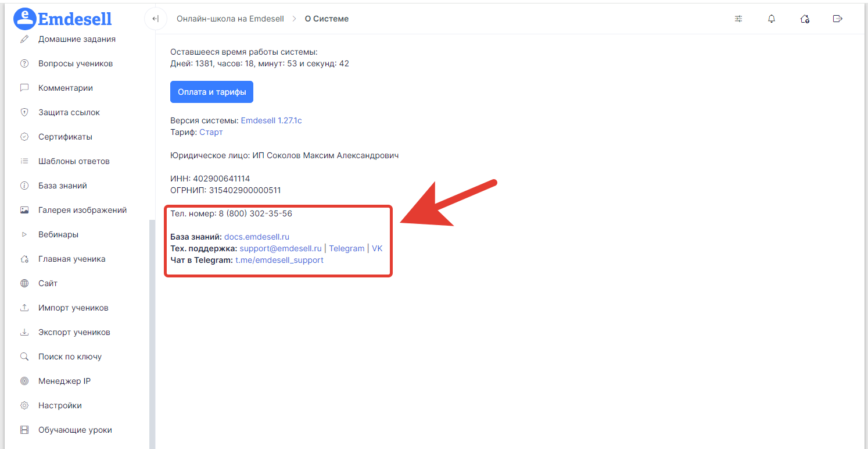This screenshot has height=449, width=868.
Task: Go to Галерея изображений
Action: 83,211
